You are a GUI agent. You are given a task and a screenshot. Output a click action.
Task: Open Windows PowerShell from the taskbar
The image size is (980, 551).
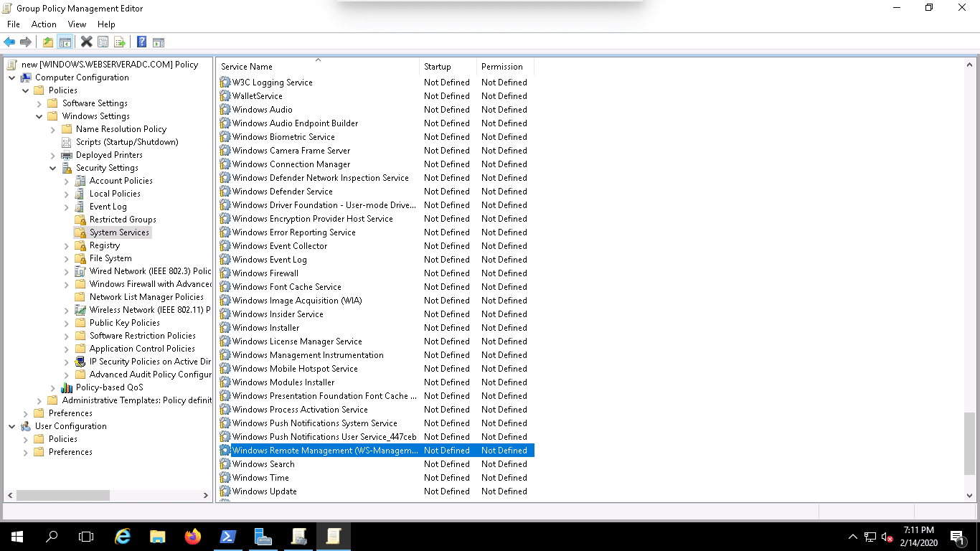pyautogui.click(x=228, y=537)
